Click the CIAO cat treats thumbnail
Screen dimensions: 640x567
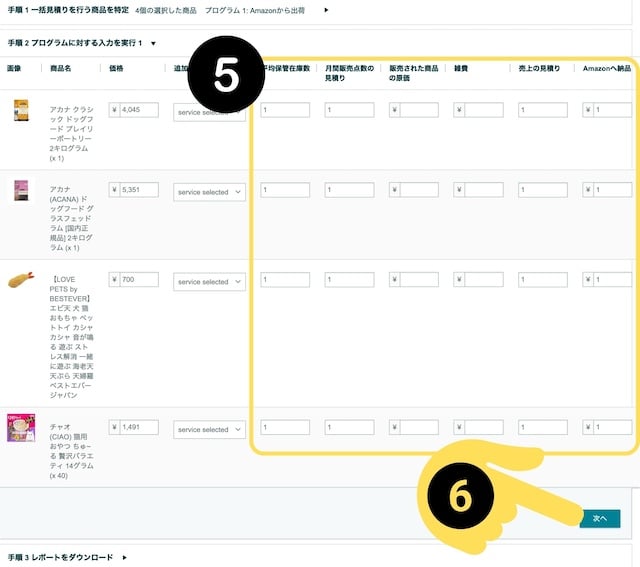coord(21,428)
